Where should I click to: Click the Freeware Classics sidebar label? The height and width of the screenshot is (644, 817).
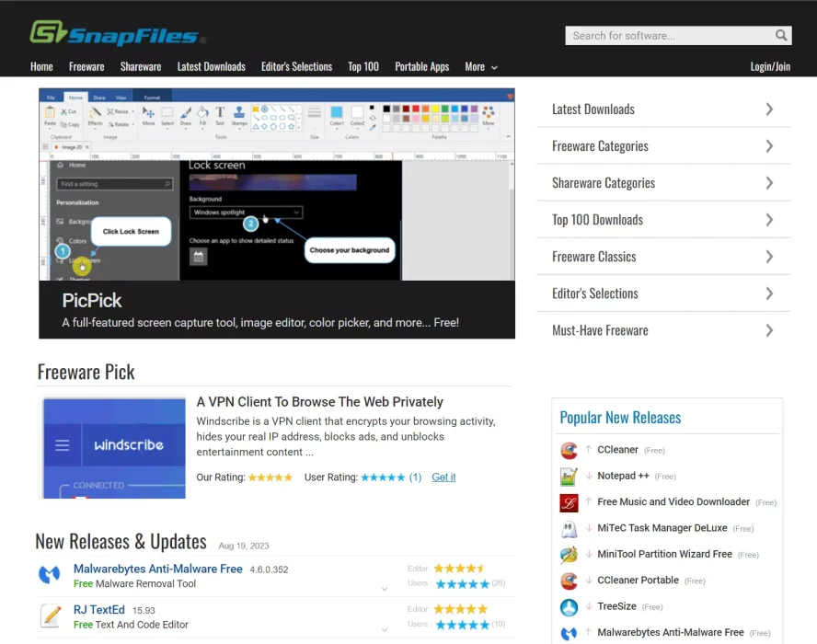pyautogui.click(x=594, y=257)
